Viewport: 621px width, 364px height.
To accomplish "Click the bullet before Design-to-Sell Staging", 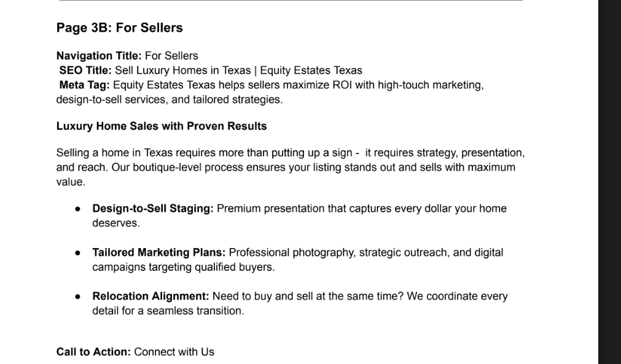I will (x=77, y=209).
